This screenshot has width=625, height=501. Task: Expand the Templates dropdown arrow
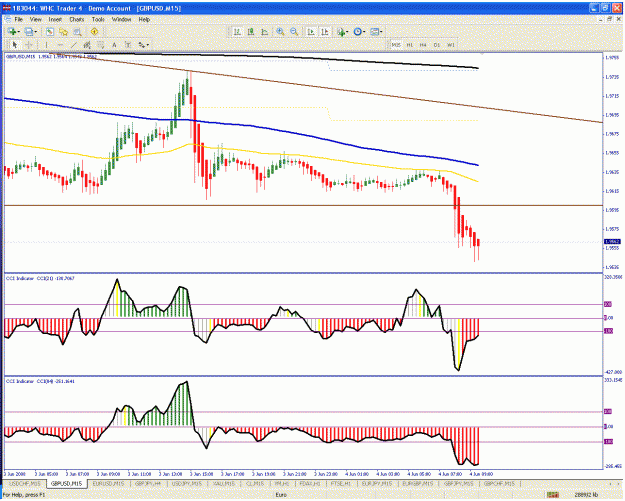pos(381,32)
